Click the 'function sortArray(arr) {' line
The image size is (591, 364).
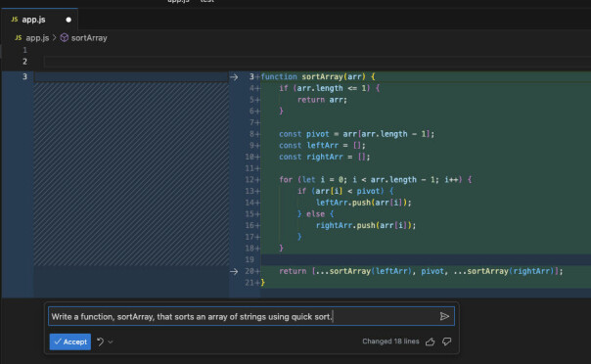(318, 77)
